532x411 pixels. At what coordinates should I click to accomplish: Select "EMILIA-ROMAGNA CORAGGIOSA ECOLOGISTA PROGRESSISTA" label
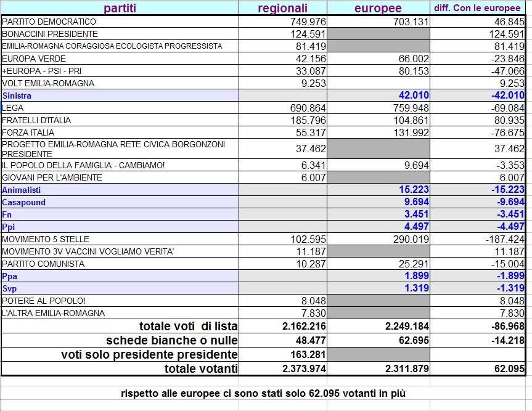[x=112, y=46]
